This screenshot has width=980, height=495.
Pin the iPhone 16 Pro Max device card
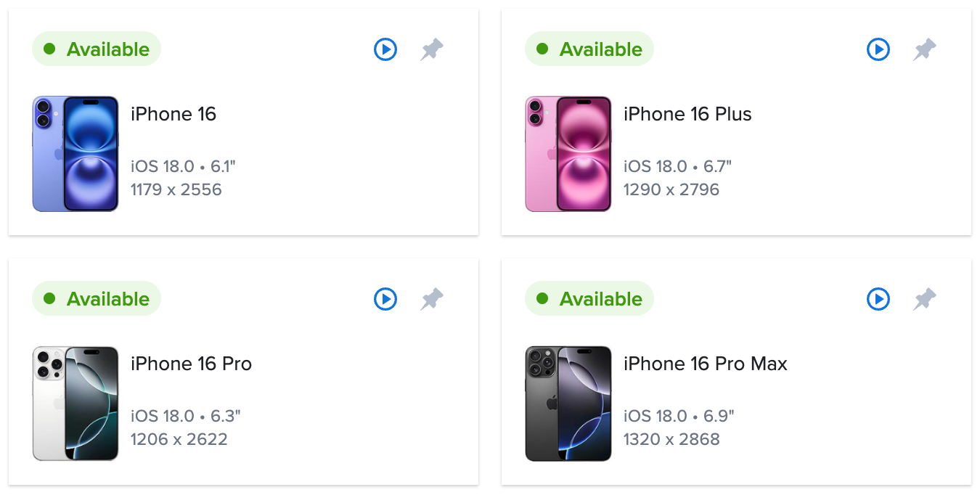(x=925, y=298)
